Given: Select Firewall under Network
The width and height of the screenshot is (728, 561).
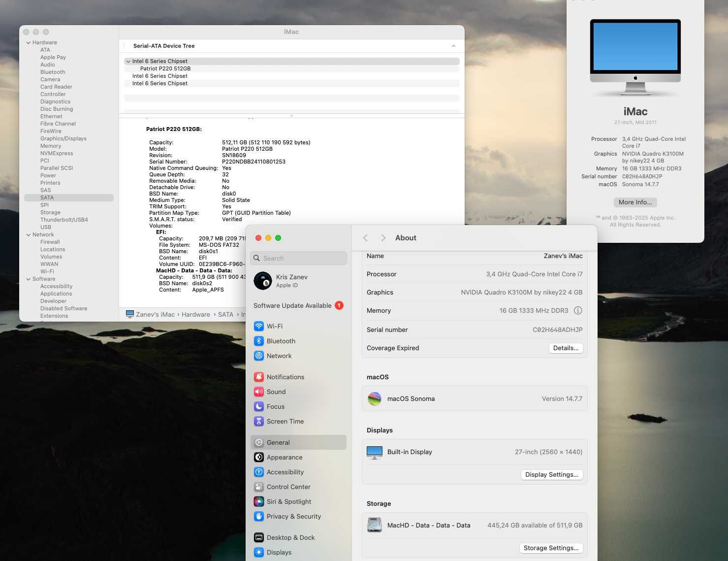Looking at the screenshot, I should point(50,242).
